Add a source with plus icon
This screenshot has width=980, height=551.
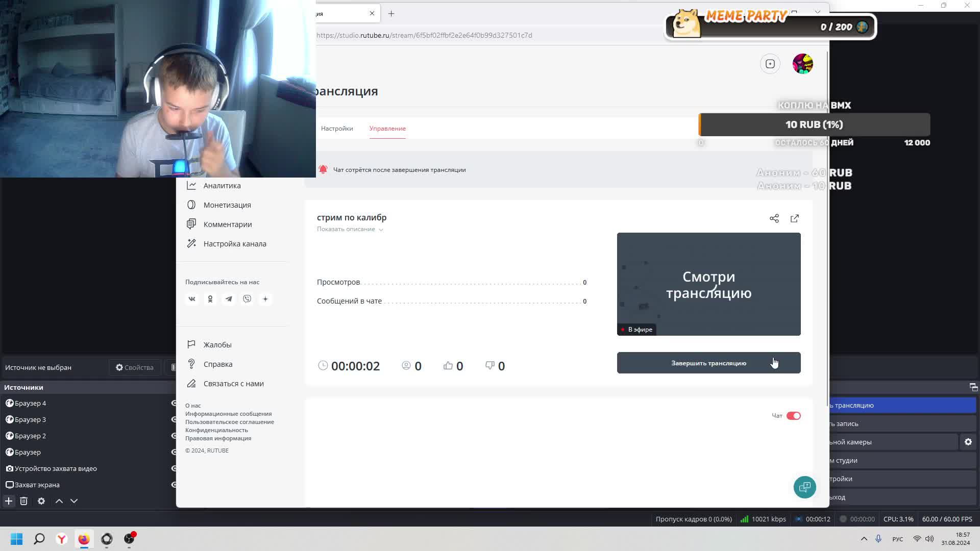click(9, 501)
